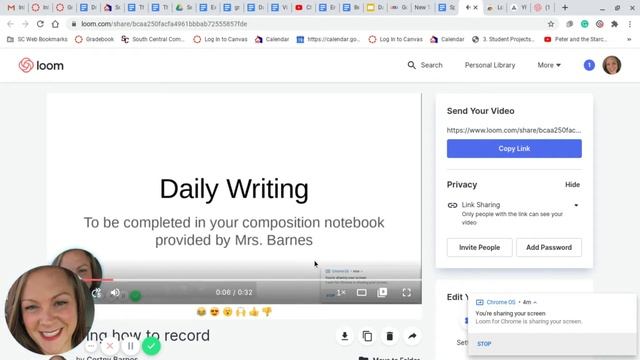React with thumbs up

point(254,312)
